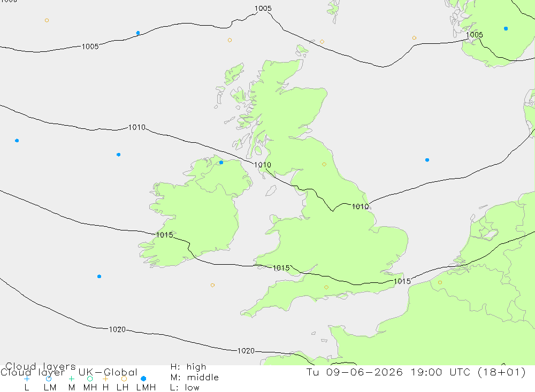Click the orange plus H legend symbol
This screenshot has height=392, width=535.
(x=105, y=379)
